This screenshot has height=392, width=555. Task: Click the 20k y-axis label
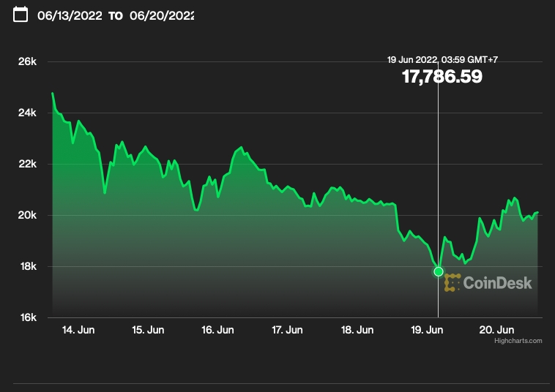[x=27, y=215]
